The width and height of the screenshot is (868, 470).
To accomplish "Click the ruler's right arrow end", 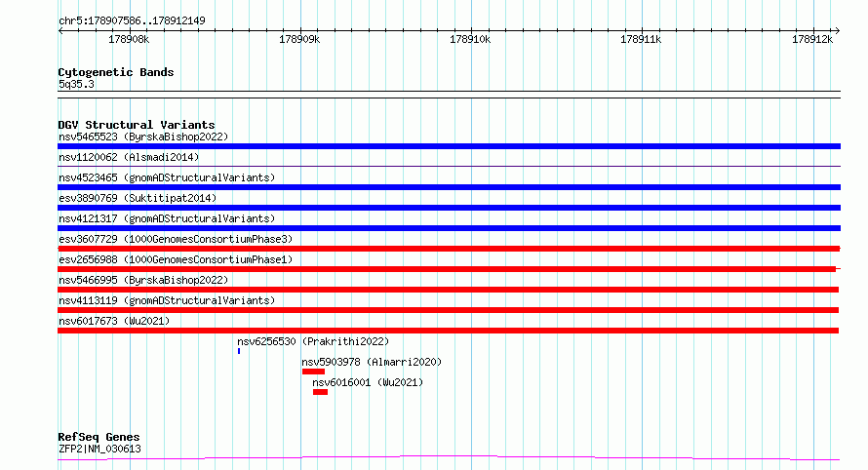I will point(838,31).
